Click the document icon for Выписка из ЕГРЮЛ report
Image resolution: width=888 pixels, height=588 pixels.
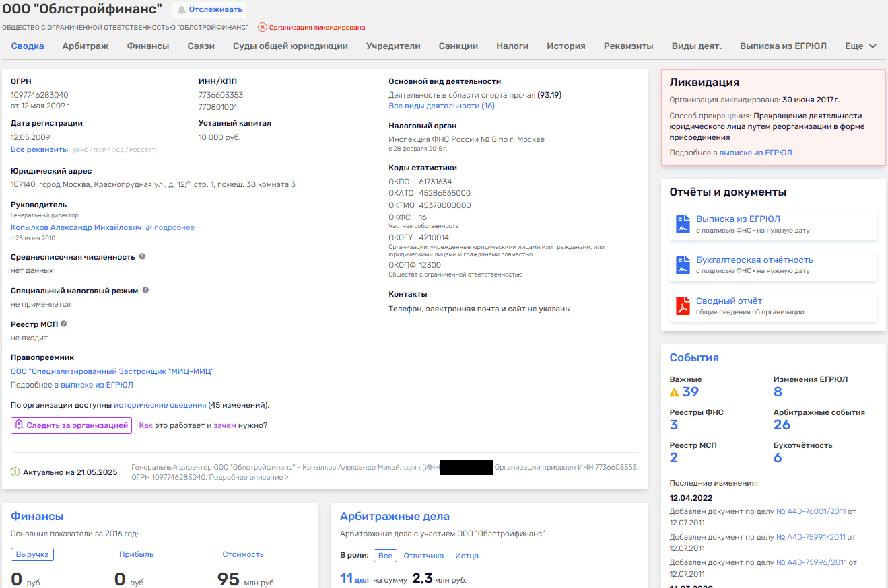(683, 224)
